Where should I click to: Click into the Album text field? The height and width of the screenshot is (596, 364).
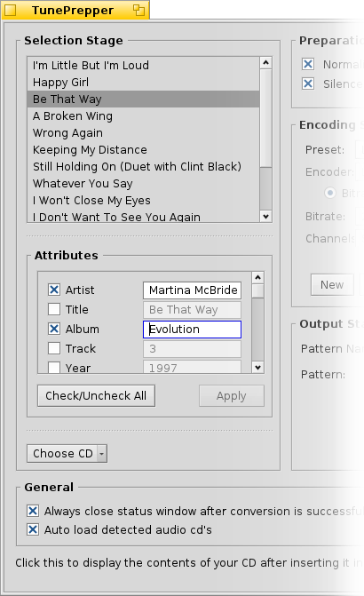(193, 330)
